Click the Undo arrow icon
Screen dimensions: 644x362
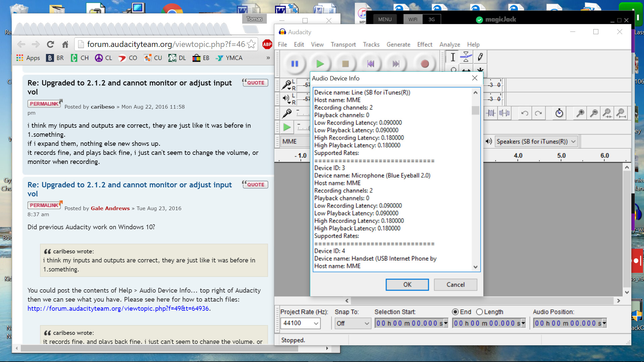525,113
